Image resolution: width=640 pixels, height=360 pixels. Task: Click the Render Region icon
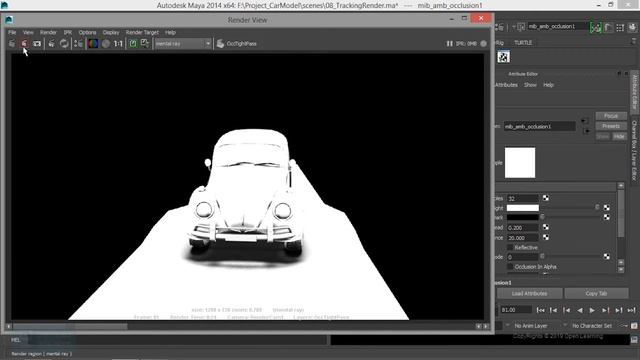click(x=24, y=43)
